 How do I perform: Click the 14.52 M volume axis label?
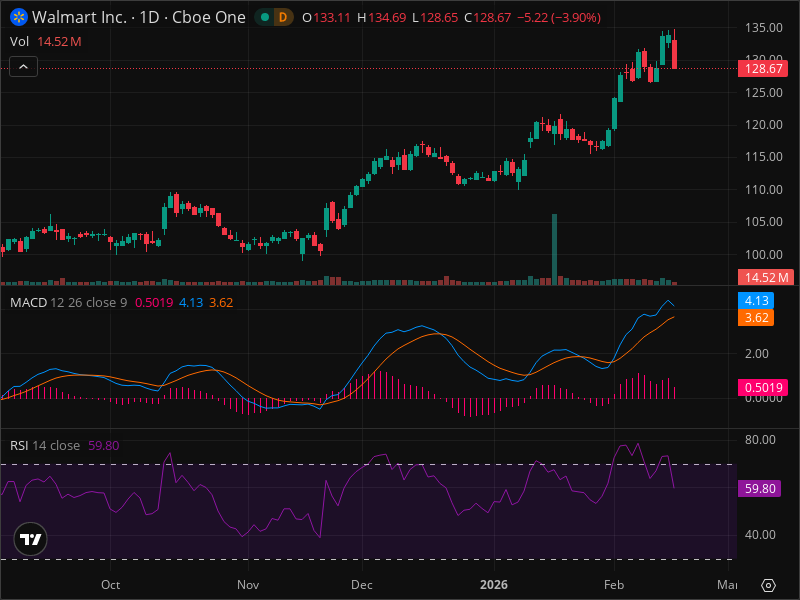point(765,278)
